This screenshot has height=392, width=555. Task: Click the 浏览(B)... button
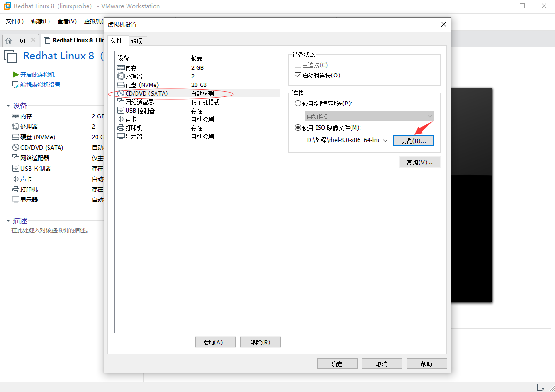pos(413,141)
